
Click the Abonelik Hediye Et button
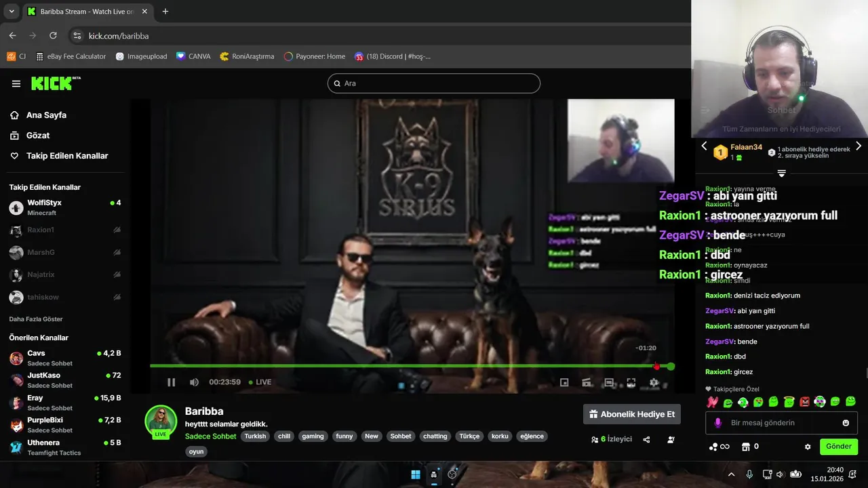click(x=632, y=414)
